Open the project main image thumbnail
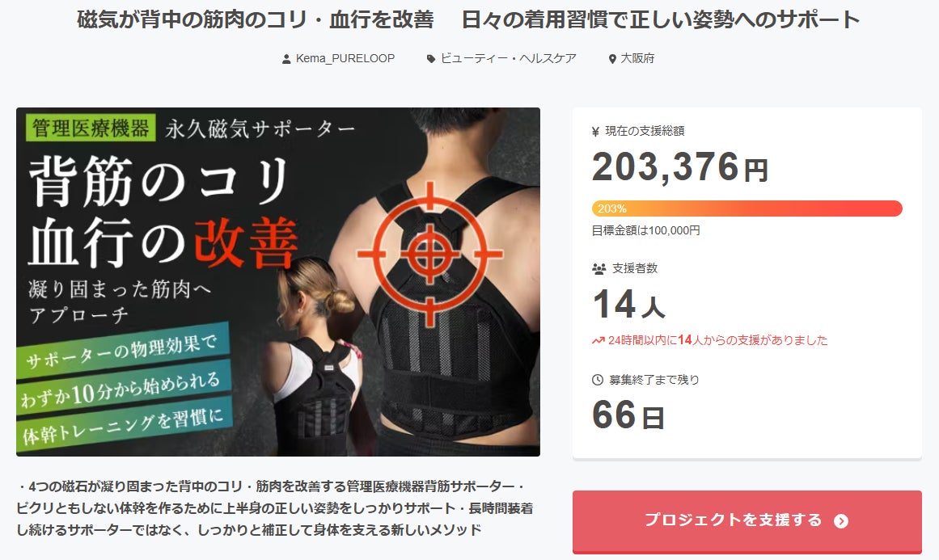Viewport: 939px width, 560px height. pos(278,282)
